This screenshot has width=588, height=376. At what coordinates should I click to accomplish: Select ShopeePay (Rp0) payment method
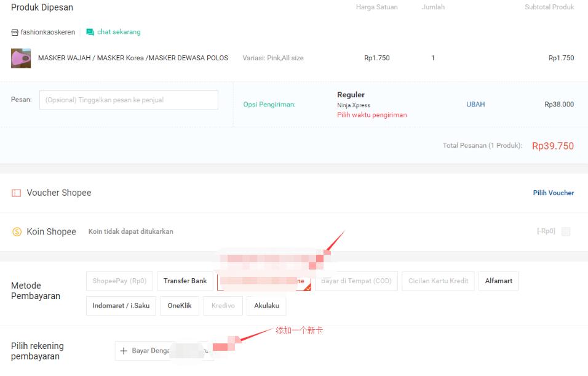119,281
